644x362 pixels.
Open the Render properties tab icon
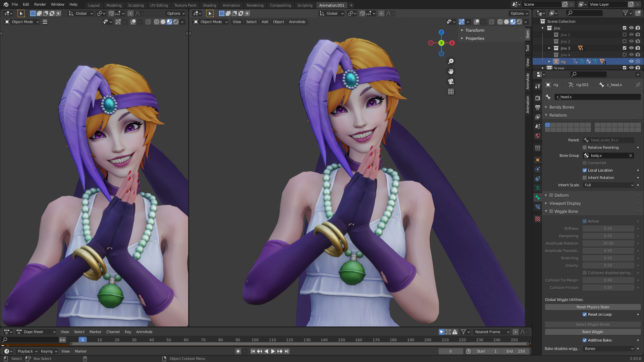pos(538,98)
